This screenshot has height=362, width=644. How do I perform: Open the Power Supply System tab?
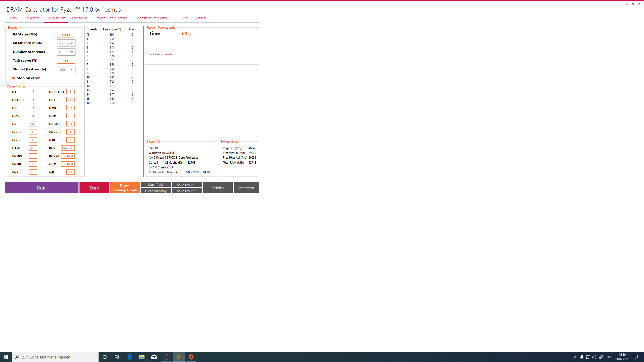(111, 18)
